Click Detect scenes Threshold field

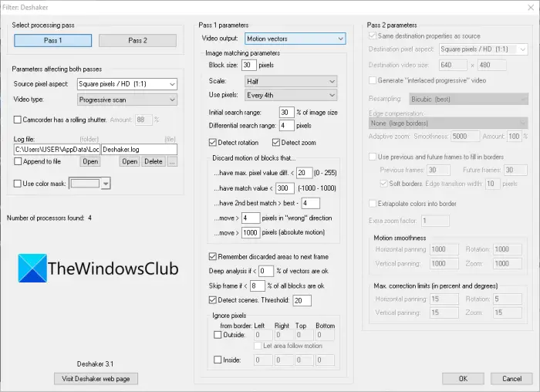pyautogui.click(x=302, y=300)
